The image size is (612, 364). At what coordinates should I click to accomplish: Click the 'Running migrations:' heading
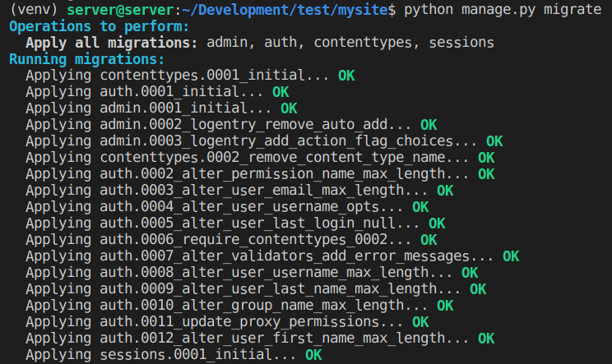click(x=86, y=59)
